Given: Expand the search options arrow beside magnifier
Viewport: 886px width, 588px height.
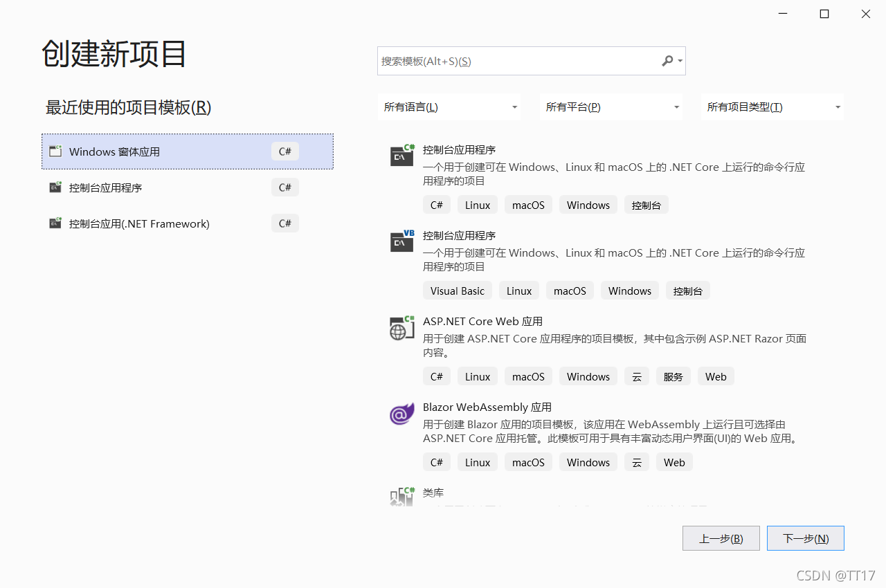Looking at the screenshot, I should point(680,61).
